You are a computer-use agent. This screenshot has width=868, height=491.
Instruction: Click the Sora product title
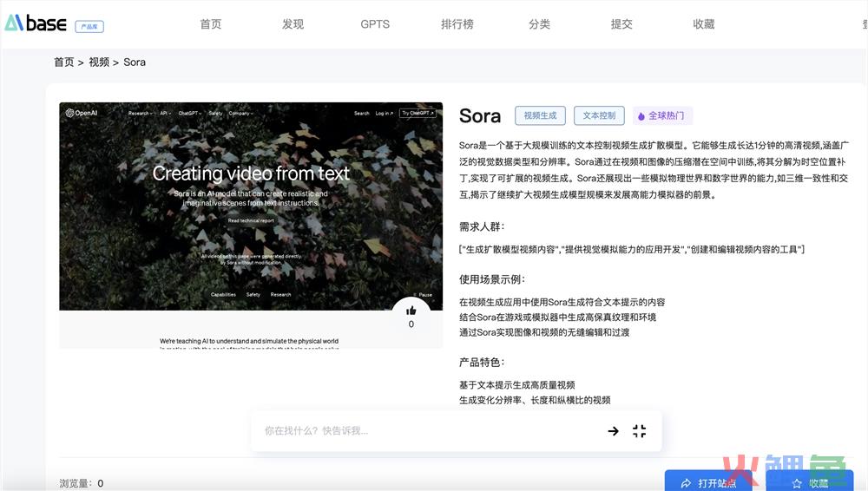click(x=480, y=116)
